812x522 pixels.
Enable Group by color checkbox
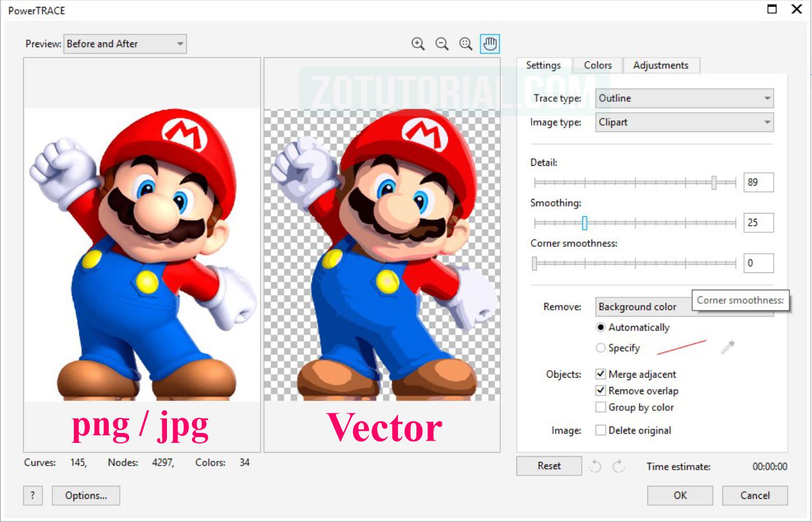[601, 407]
